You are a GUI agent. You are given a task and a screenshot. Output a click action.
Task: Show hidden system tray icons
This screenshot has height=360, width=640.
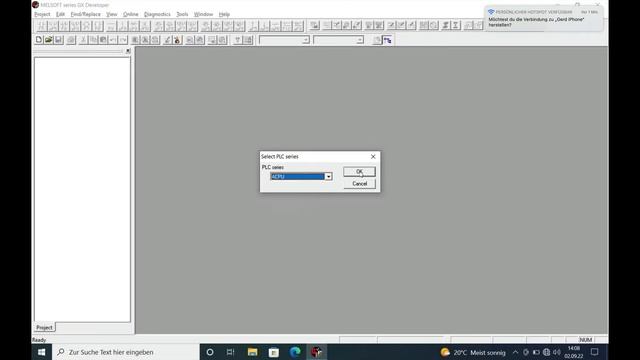[515, 352]
